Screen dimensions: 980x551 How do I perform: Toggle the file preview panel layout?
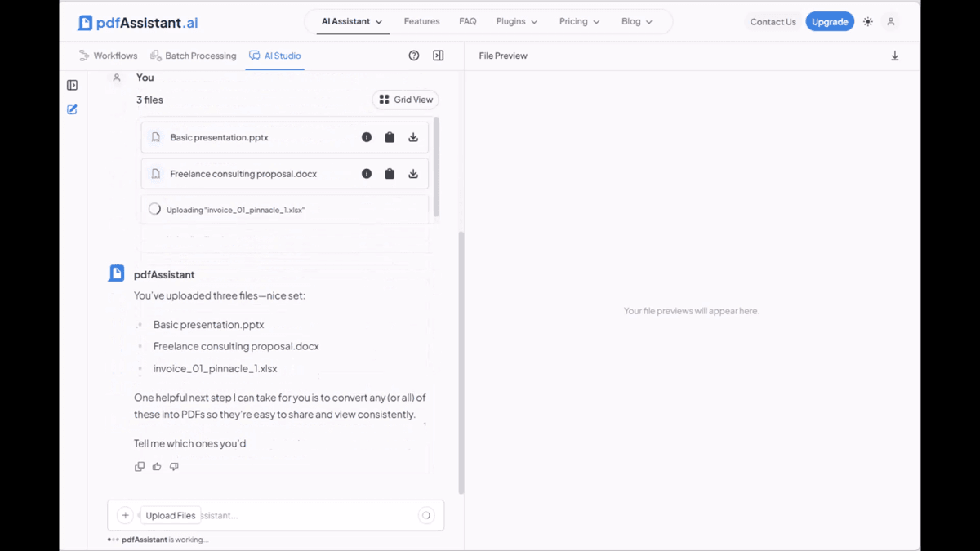tap(439, 56)
